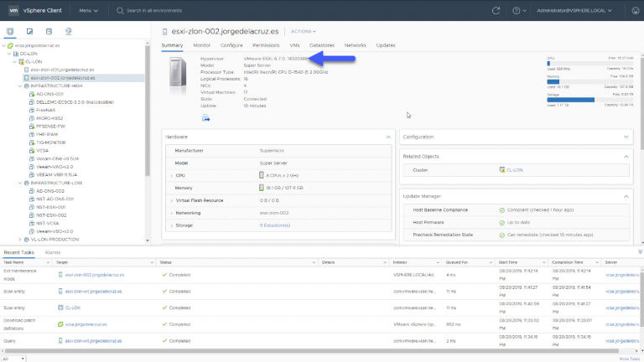Click the Host Baseline Compliance green check icon
The image size is (644, 362).
[x=502, y=210]
